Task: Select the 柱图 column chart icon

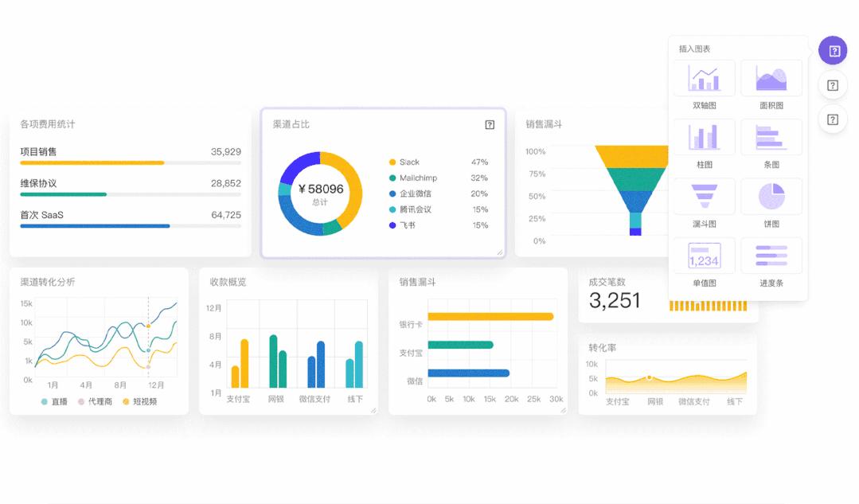Action: tap(703, 137)
